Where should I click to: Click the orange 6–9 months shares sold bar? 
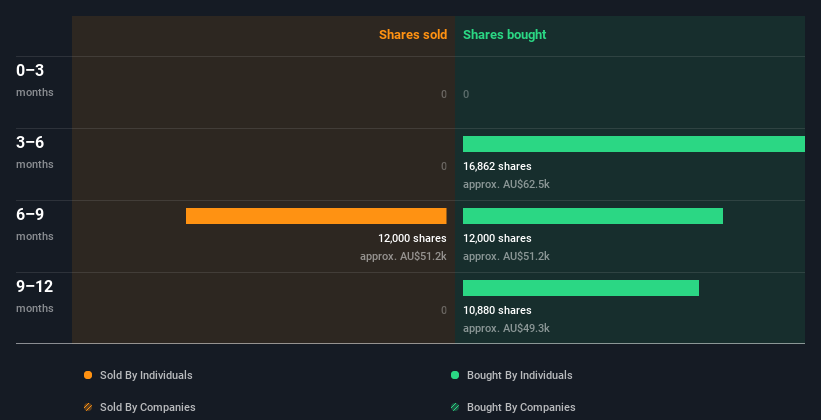(x=316, y=216)
